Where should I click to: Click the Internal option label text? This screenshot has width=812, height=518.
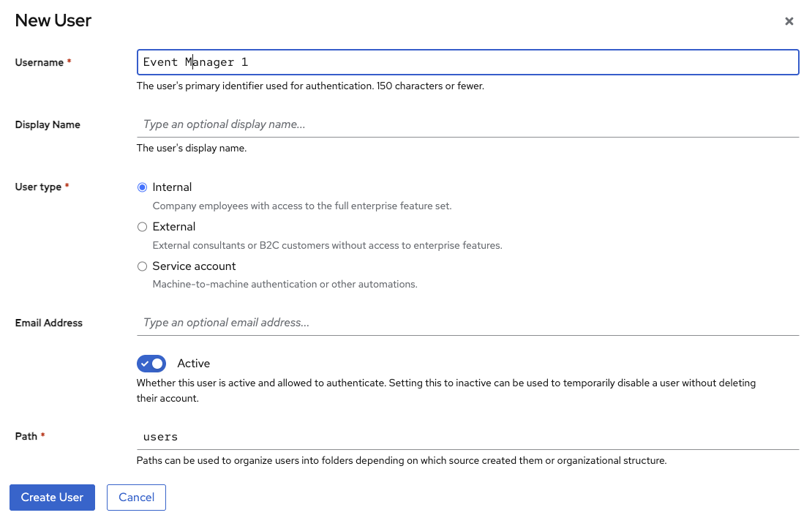[172, 187]
